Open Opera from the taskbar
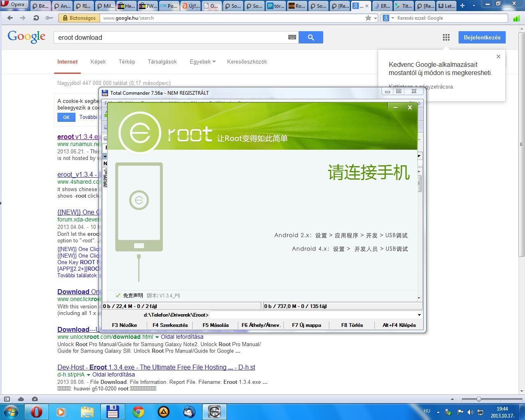The height and width of the screenshot is (420, 525). [x=36, y=412]
